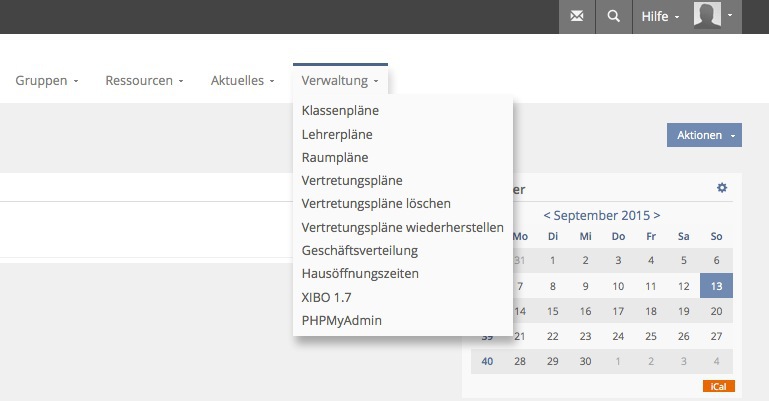The width and height of the screenshot is (769, 401).
Task: Click the calendar settings gear icon
Action: click(722, 188)
